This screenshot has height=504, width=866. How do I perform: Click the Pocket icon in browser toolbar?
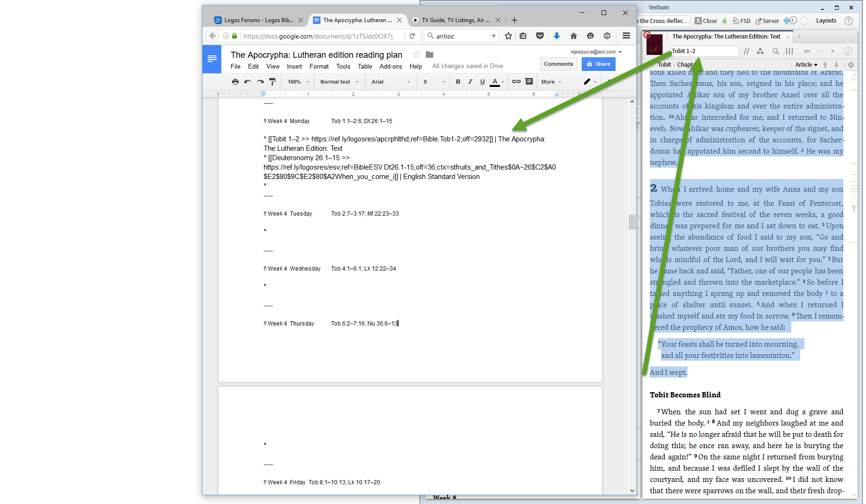pyautogui.click(x=540, y=36)
